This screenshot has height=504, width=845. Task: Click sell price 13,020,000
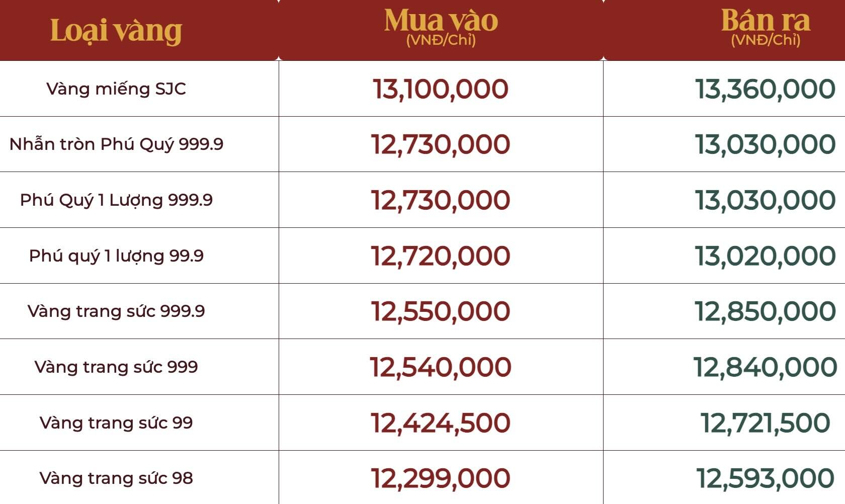tap(765, 257)
